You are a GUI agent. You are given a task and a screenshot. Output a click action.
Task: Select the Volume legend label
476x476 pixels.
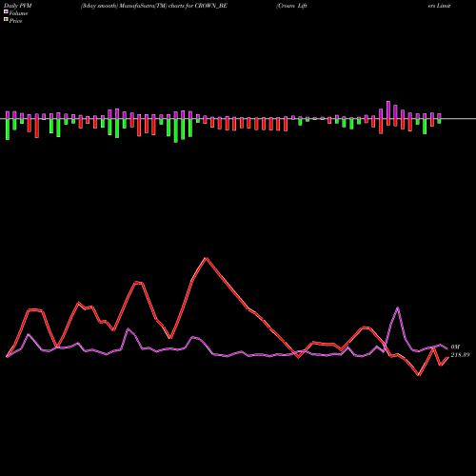18,13
